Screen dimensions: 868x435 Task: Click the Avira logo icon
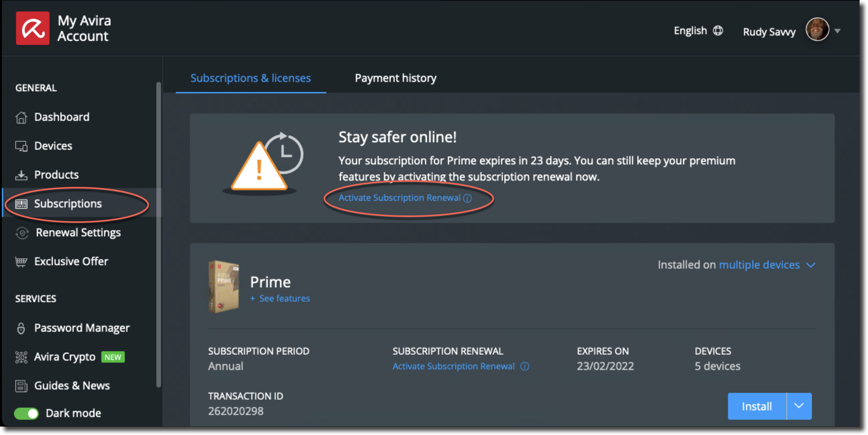coord(33,29)
